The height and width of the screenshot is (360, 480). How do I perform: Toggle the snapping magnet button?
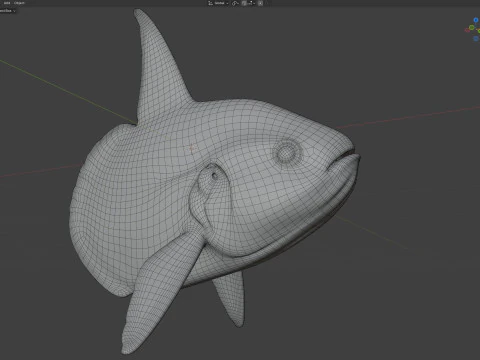(244, 3)
